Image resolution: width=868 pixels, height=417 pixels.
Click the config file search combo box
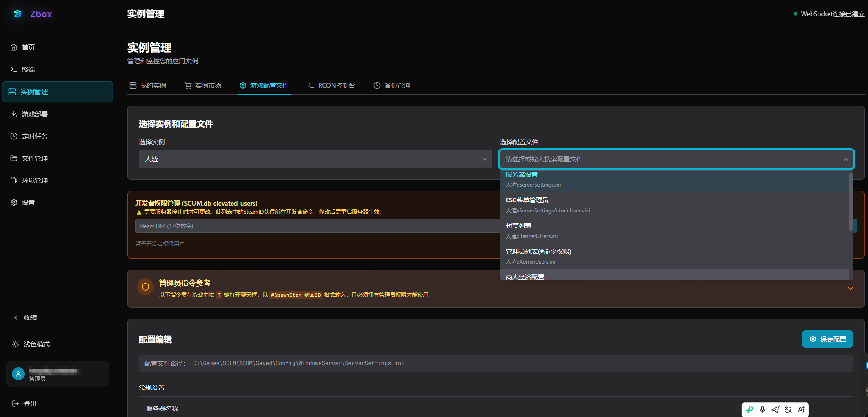(x=676, y=159)
